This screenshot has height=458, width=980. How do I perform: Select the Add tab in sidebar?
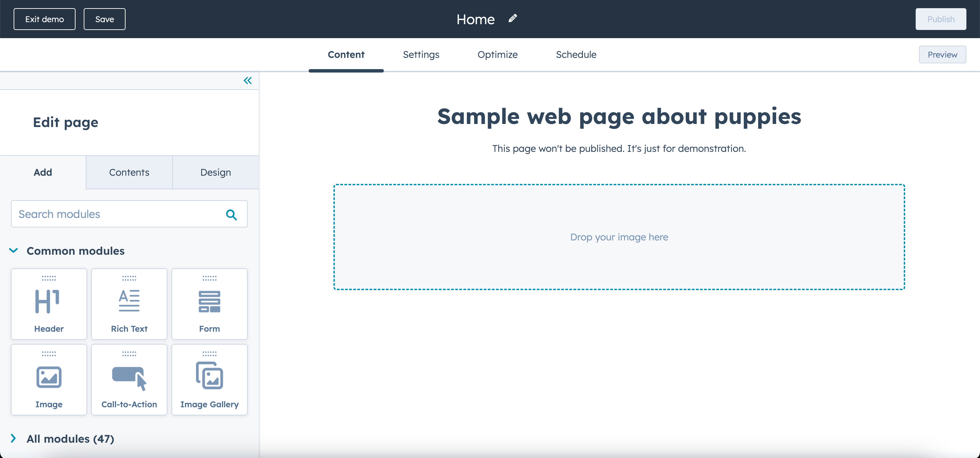[x=43, y=172]
